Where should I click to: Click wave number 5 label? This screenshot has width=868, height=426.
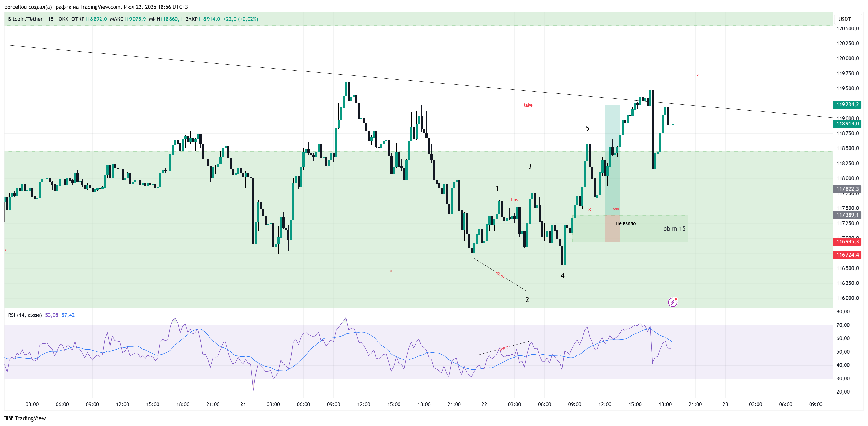(x=588, y=128)
